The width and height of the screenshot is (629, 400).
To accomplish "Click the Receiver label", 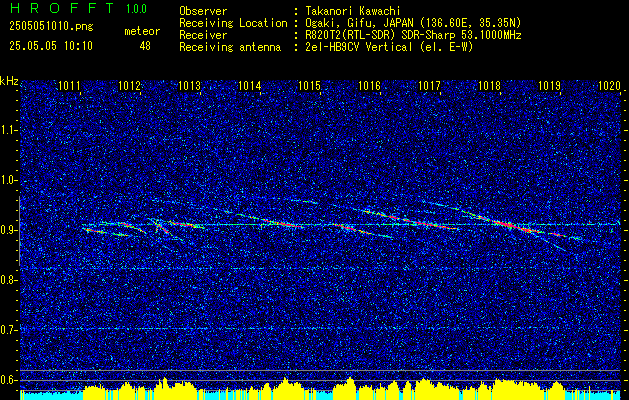I will [x=203, y=35].
